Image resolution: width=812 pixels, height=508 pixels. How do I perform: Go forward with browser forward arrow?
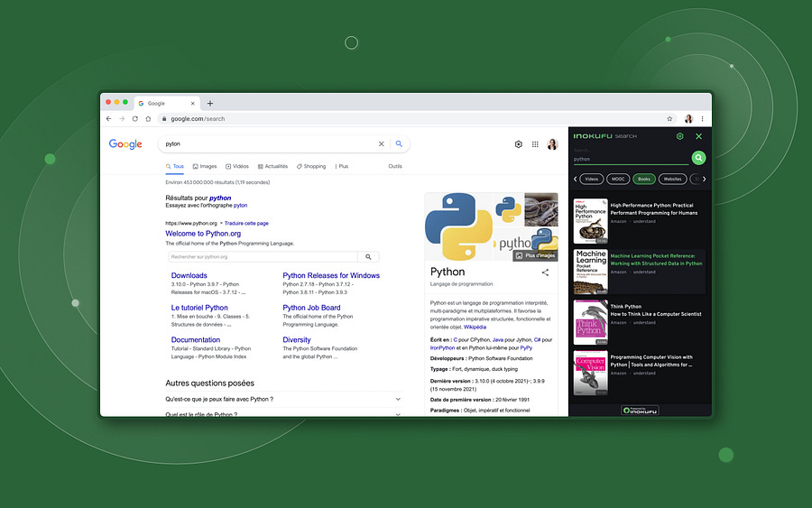click(x=122, y=118)
